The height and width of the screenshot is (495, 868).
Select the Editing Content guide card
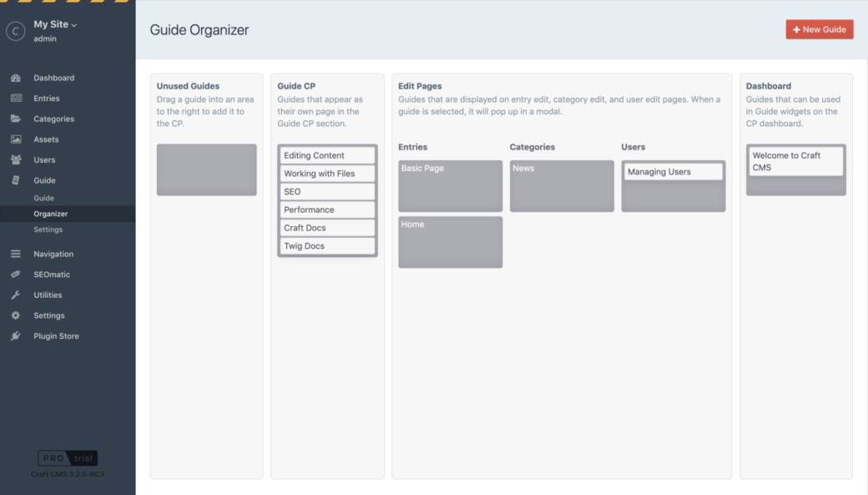(x=327, y=155)
